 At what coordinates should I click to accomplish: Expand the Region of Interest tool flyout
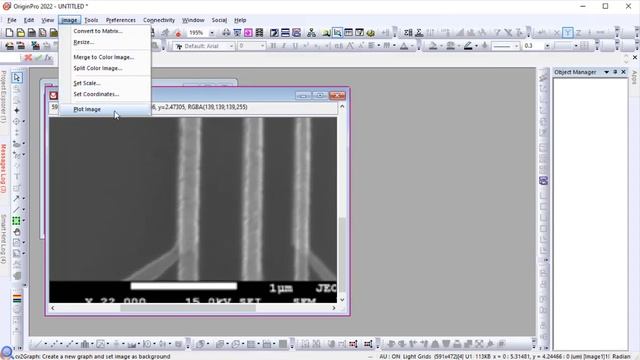[x=24, y=220]
